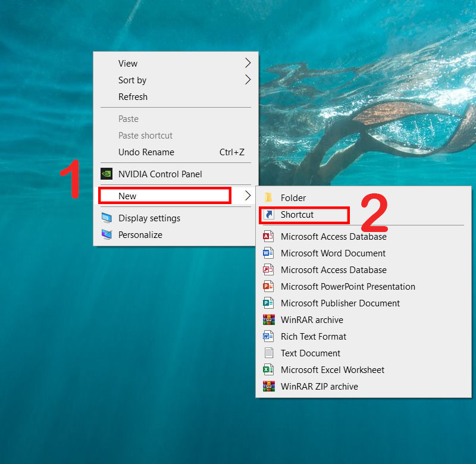Open Display settings from the context menu
476x464 pixels.
(x=176, y=218)
